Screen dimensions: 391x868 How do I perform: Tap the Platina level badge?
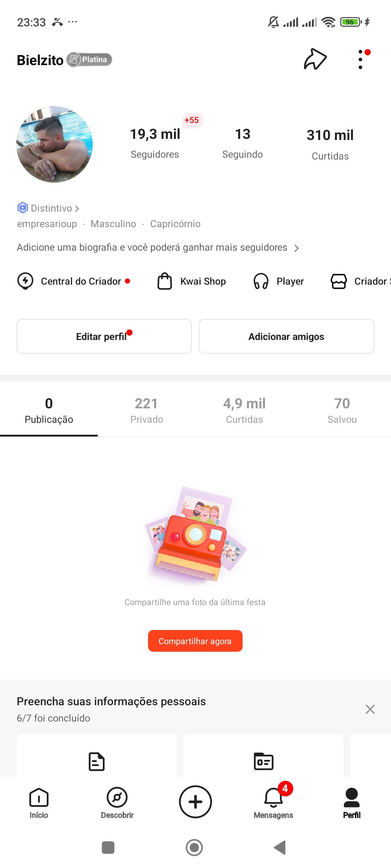coord(89,59)
